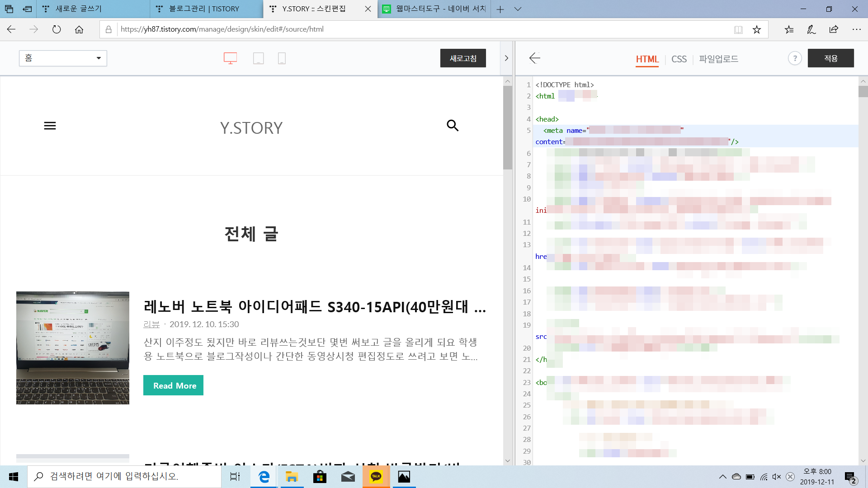Click the blog search magnifier icon

tap(453, 126)
